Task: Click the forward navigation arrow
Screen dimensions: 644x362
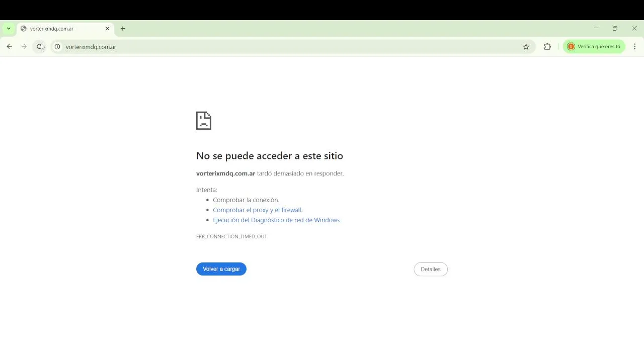Action: 24,47
